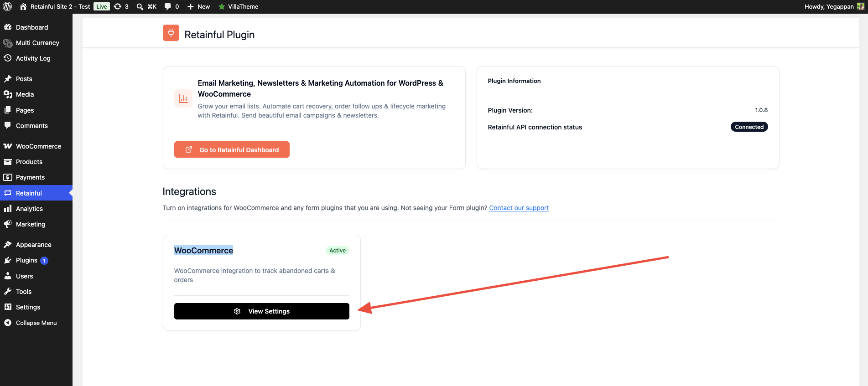The width and height of the screenshot is (868, 386).
Task: Select Products in the admin sidebar
Action: click(36, 162)
